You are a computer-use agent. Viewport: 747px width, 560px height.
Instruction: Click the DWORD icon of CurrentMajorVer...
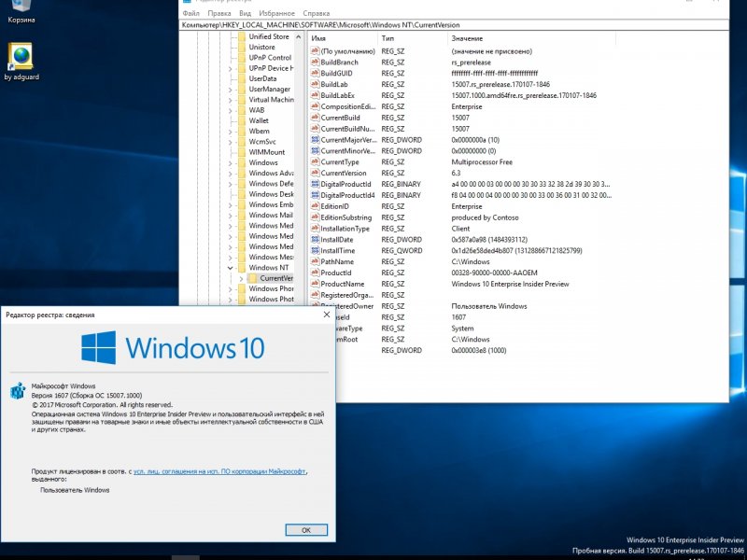click(315, 139)
